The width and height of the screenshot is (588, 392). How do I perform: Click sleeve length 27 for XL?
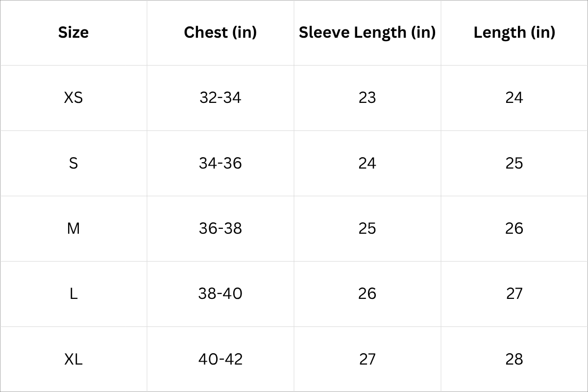pyautogui.click(x=367, y=359)
